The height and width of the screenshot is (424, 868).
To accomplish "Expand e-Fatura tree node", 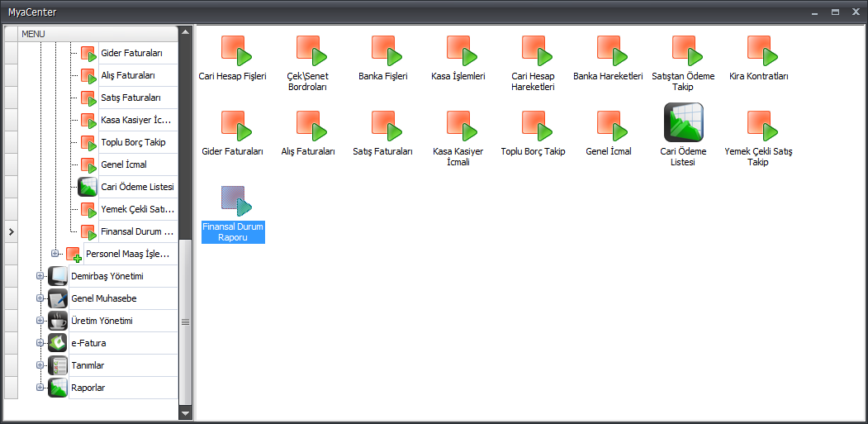I will (40, 342).
